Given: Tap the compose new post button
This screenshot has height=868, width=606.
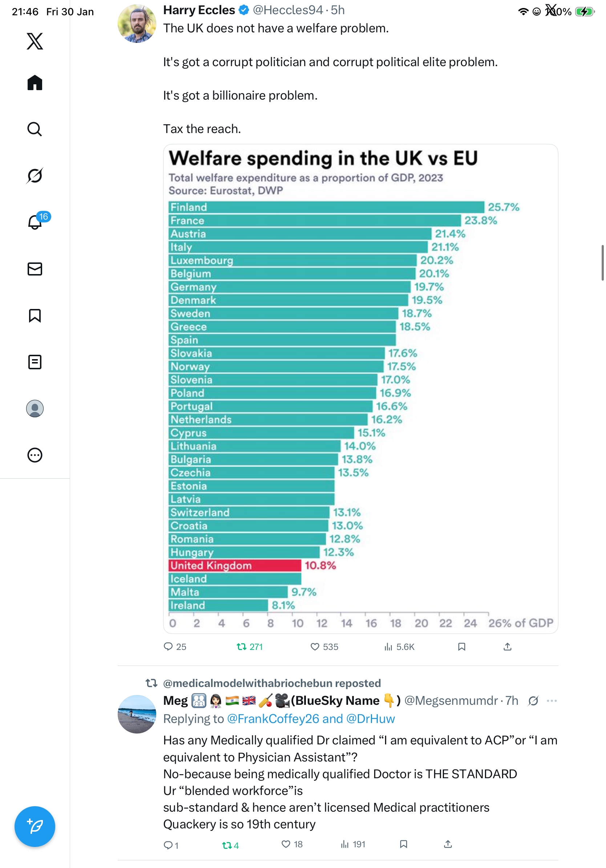Looking at the screenshot, I should [35, 826].
